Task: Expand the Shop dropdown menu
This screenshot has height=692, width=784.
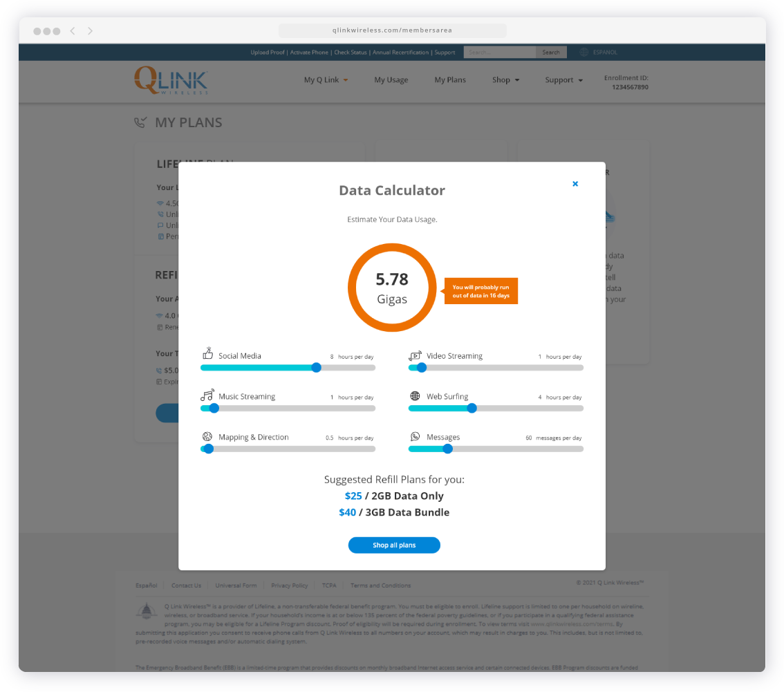Action: pyautogui.click(x=505, y=80)
